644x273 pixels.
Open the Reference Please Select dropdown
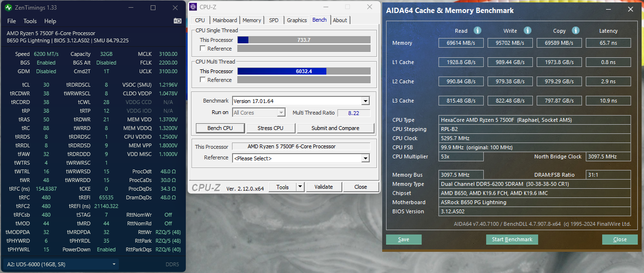click(365, 158)
